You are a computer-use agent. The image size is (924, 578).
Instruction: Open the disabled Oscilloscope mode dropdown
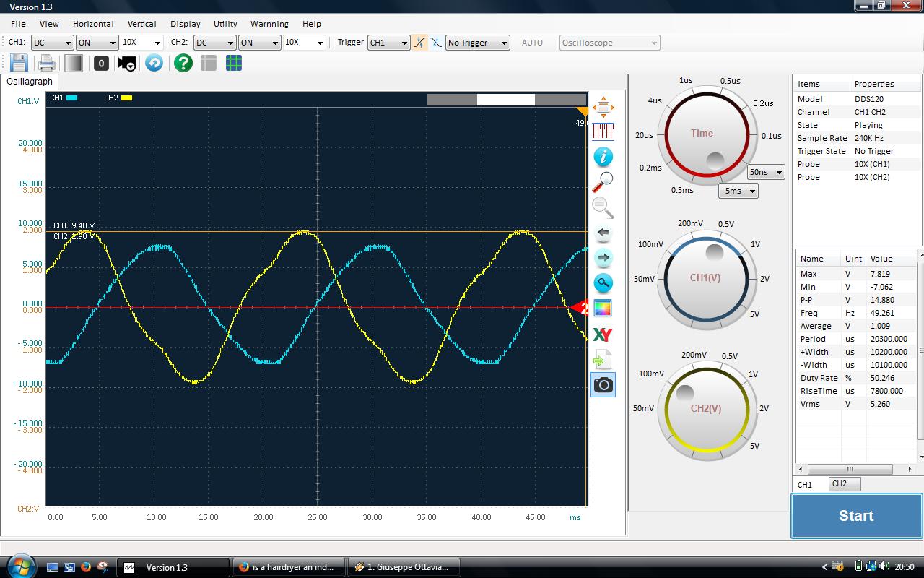609,43
